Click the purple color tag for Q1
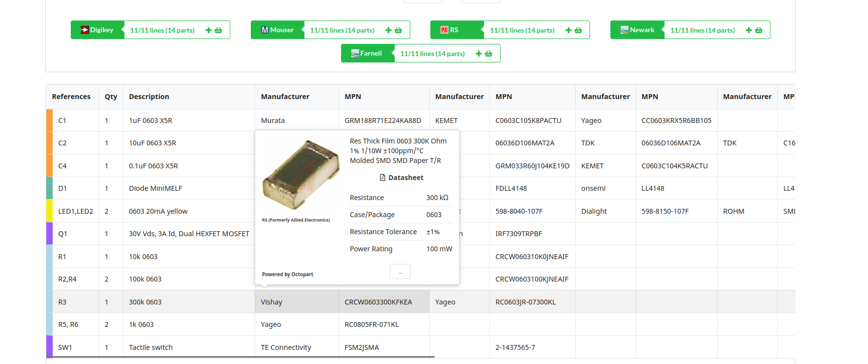 (x=49, y=234)
